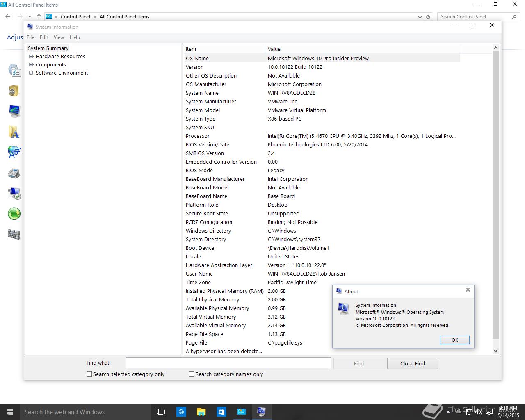Select Hardware Resources tree item

click(60, 57)
